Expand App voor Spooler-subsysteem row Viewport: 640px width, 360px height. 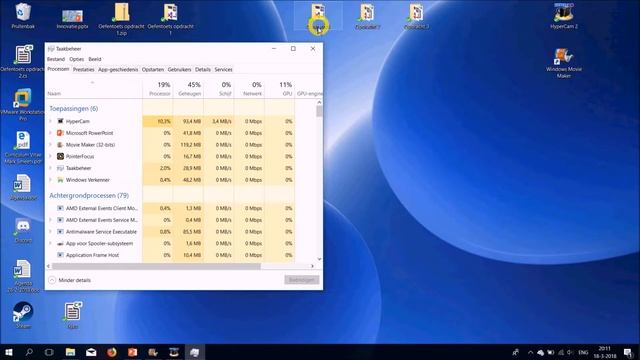pyautogui.click(x=51, y=243)
